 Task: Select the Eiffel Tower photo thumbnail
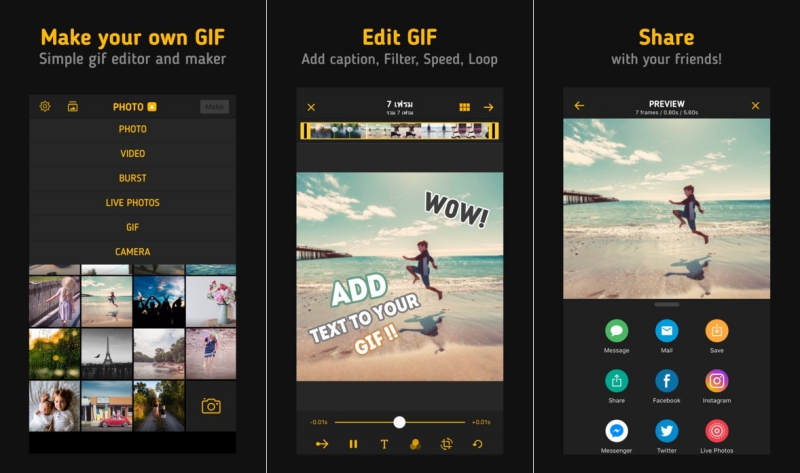[106, 353]
